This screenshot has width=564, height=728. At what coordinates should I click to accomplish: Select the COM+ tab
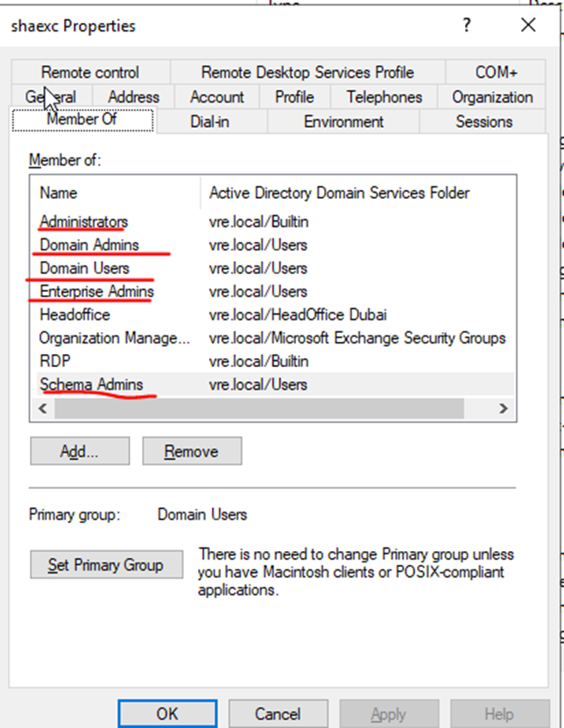click(x=497, y=73)
